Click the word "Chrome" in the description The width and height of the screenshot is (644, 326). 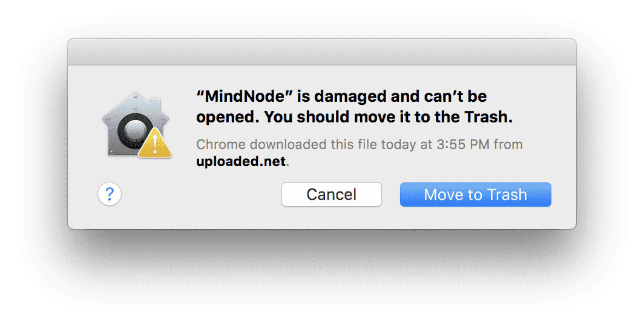pos(221,145)
